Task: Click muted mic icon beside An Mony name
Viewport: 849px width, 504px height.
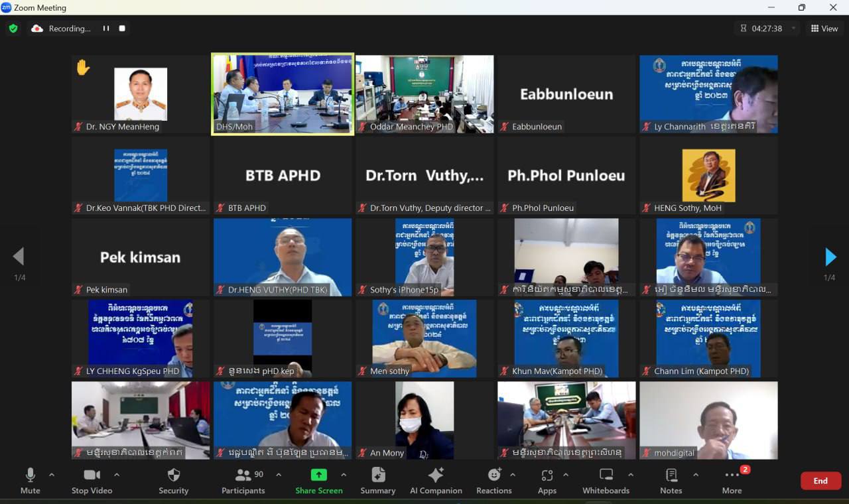Action: click(362, 453)
